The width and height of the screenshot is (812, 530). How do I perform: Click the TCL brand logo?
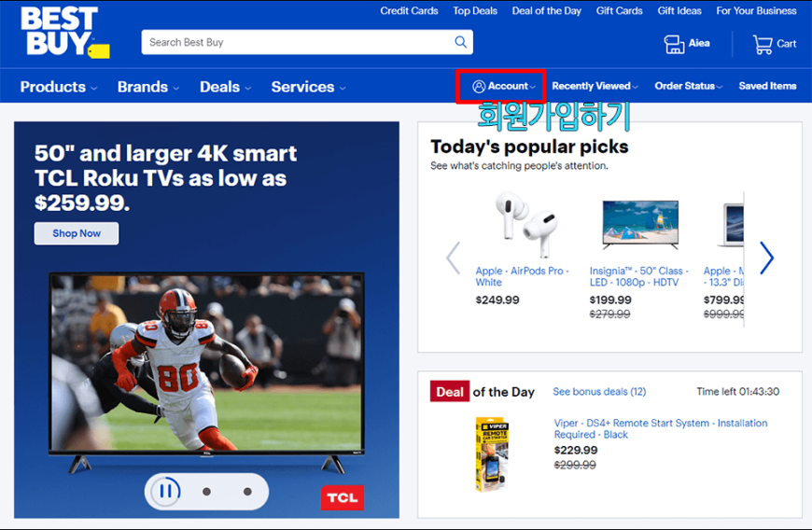(x=343, y=497)
